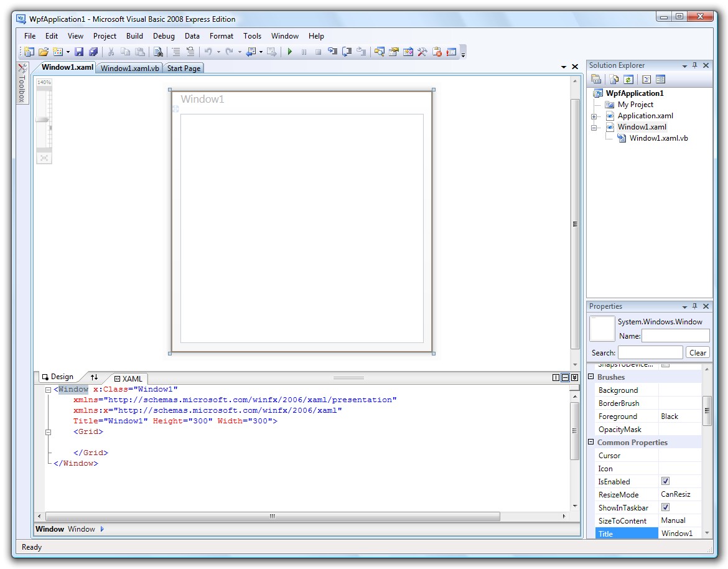The width and height of the screenshot is (728, 569).
Task: Click Show All Files in Solution Explorer
Action: pyautogui.click(x=614, y=80)
